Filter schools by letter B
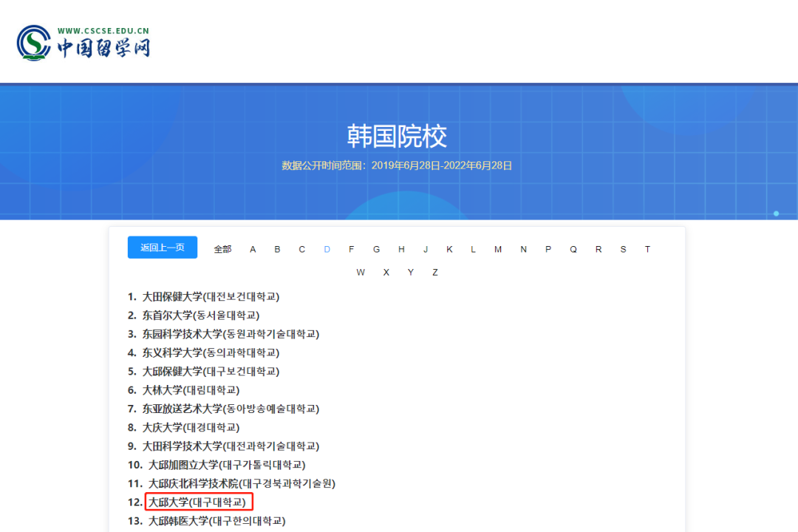The image size is (798, 532). click(277, 250)
